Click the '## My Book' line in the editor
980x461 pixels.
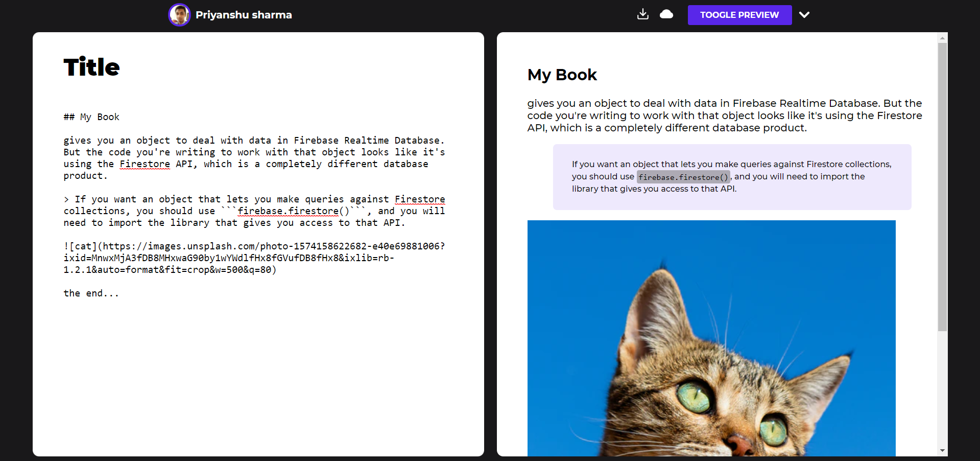tap(91, 117)
